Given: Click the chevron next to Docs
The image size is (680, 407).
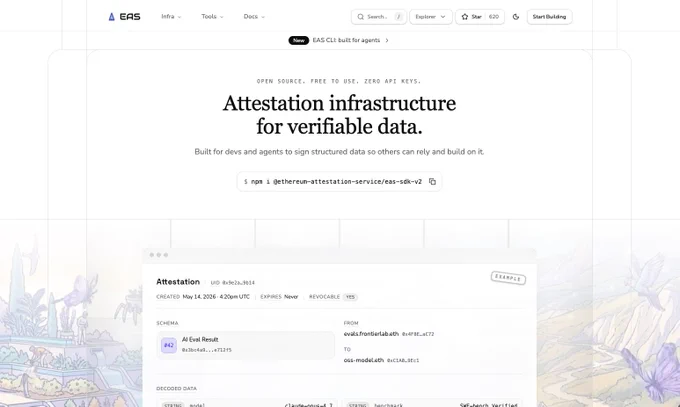Looking at the screenshot, I should pos(263,17).
